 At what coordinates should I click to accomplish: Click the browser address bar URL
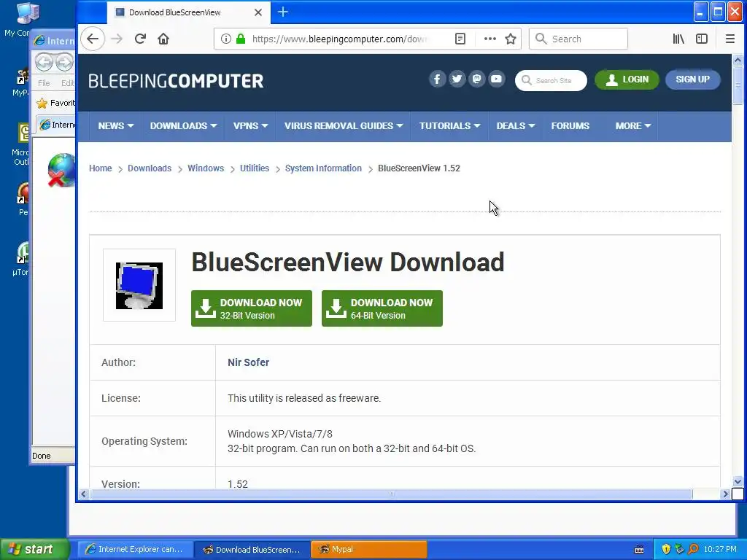click(339, 39)
